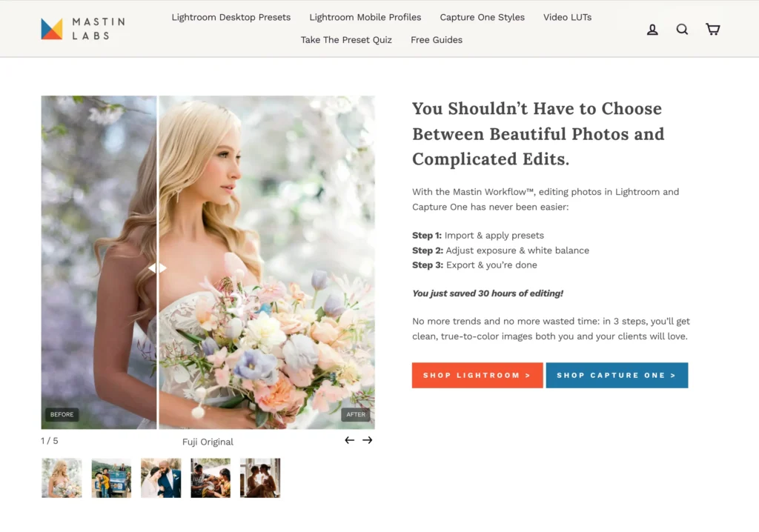Open the Free Guides link
This screenshot has height=532, width=759.
click(437, 40)
